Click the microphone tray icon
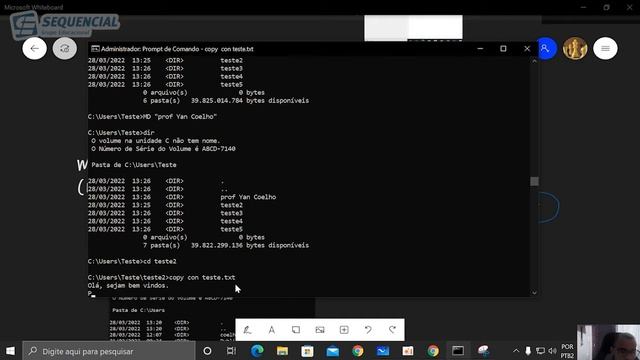The width and height of the screenshot is (640, 360). tap(528, 351)
